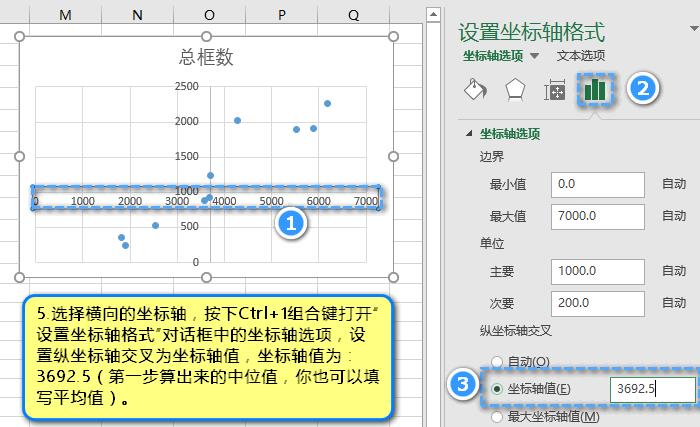Select the 自动(O) radio button

coord(497,361)
